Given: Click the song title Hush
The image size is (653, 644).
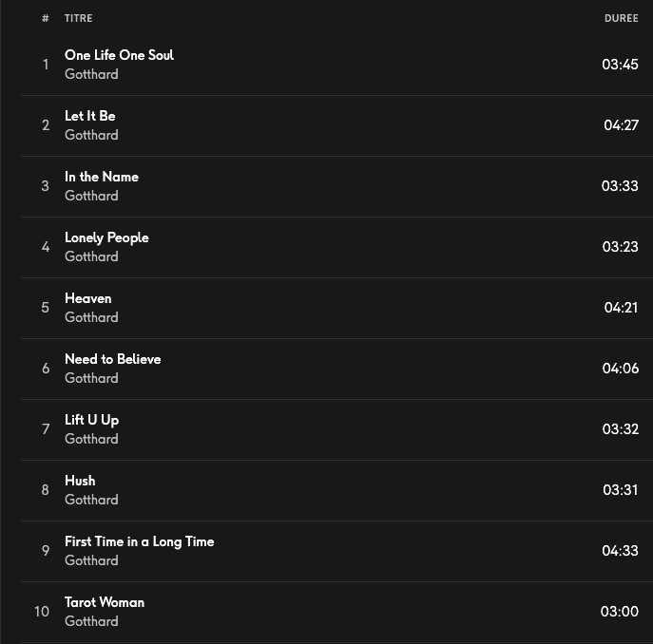Looking at the screenshot, I should 80,481.
